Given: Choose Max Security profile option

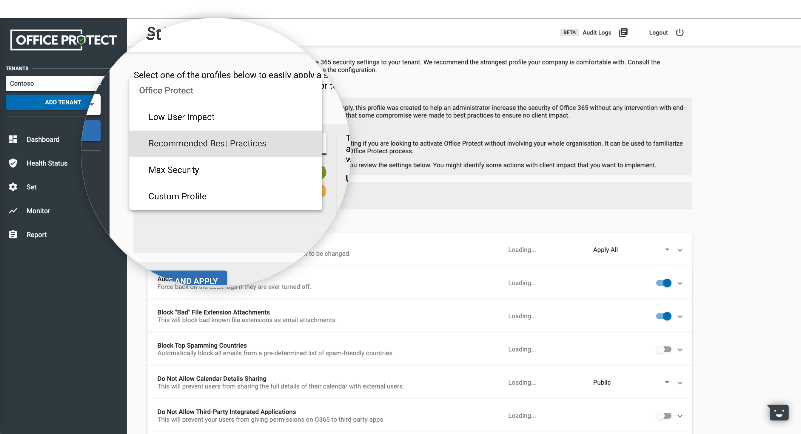Looking at the screenshot, I should coord(173,170).
